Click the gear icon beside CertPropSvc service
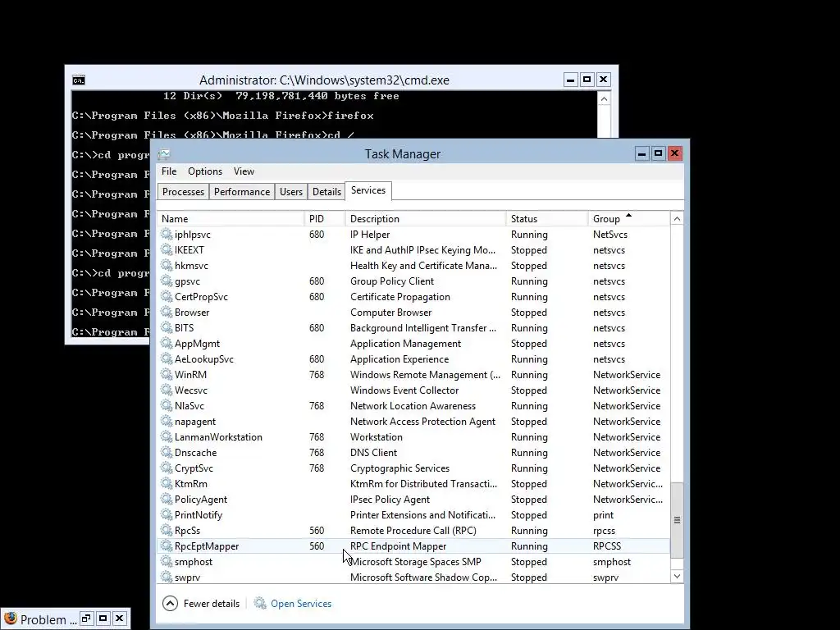This screenshot has height=630, width=840. [167, 296]
